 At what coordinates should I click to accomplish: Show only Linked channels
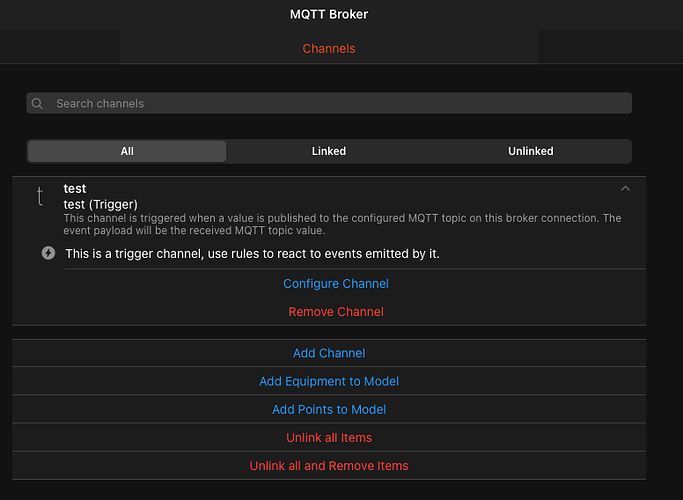328,151
